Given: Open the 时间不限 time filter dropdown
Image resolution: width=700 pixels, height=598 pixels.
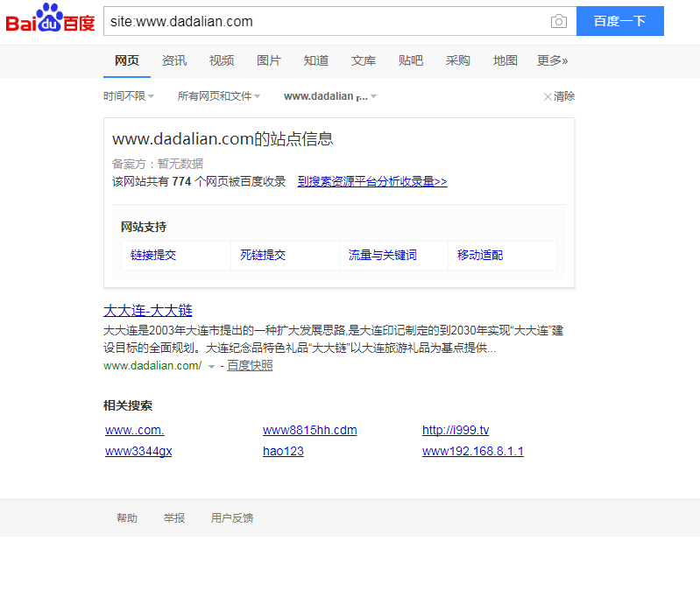Looking at the screenshot, I should (129, 96).
